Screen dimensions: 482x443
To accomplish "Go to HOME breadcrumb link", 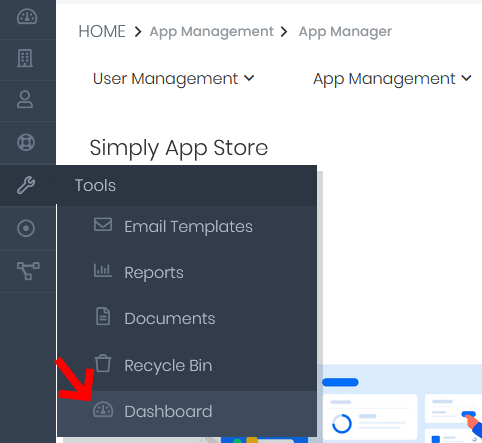I will point(102,32).
